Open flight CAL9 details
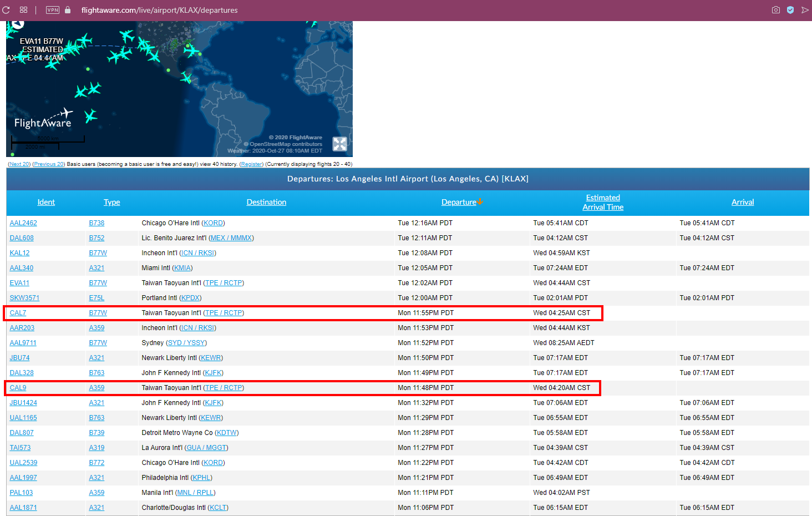Viewport: 812px width, 516px height. click(18, 388)
